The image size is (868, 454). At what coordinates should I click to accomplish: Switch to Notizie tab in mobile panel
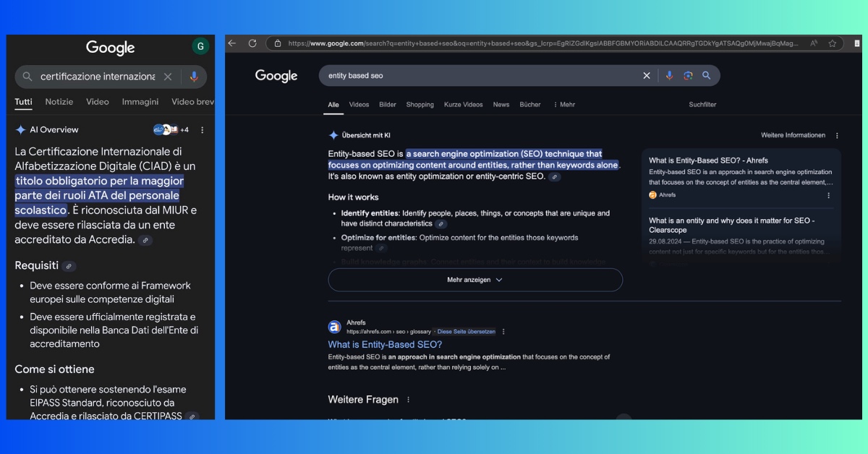[59, 102]
